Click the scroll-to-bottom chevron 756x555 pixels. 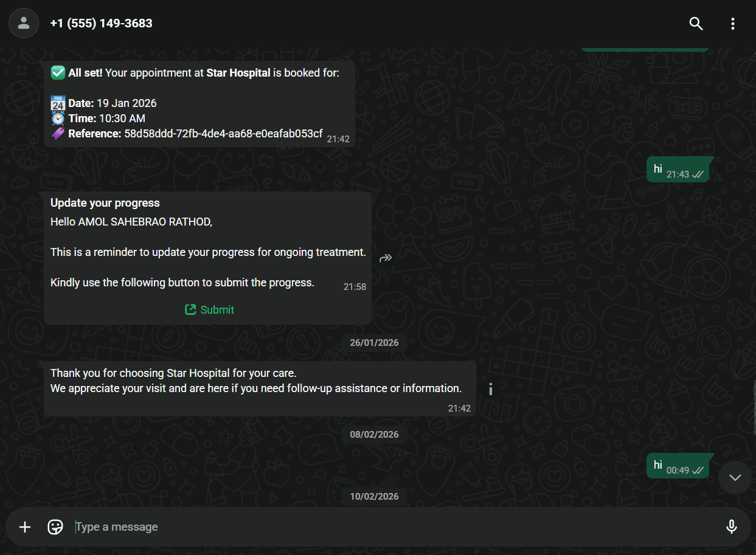tap(734, 477)
